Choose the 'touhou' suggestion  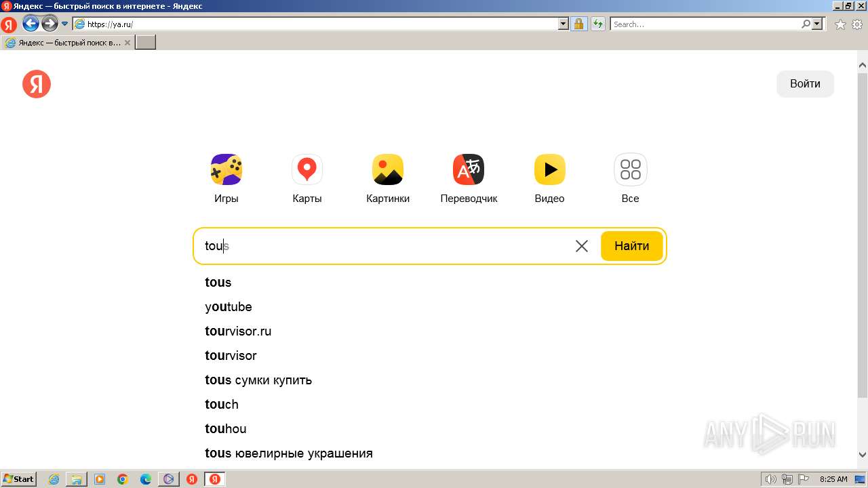[226, 429]
